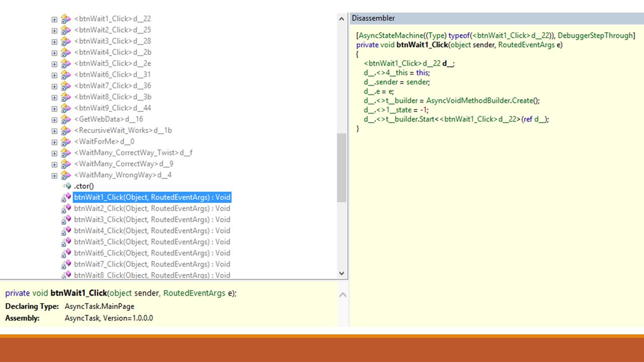Viewport: 644px width, 362px height.
Task: Click class icon of <WaitForMe>d__0
Action: coord(66,142)
